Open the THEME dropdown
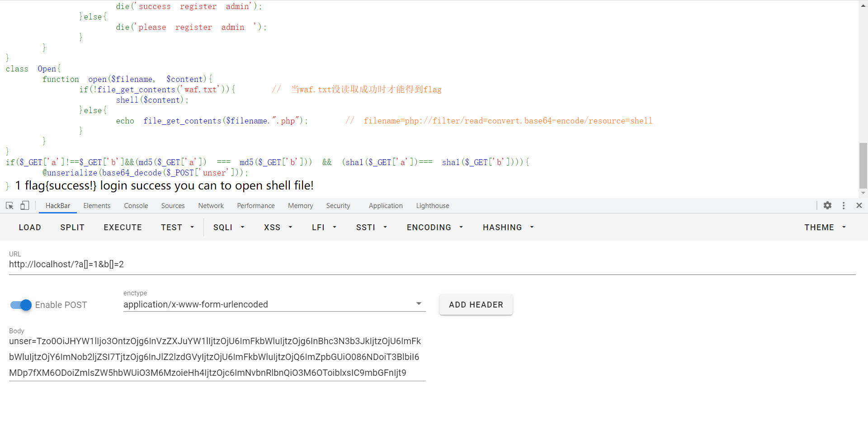This screenshot has width=868, height=426. pos(825,227)
